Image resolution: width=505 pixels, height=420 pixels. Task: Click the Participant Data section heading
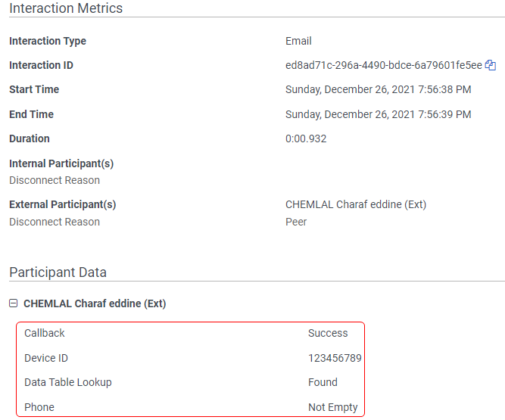58,272
